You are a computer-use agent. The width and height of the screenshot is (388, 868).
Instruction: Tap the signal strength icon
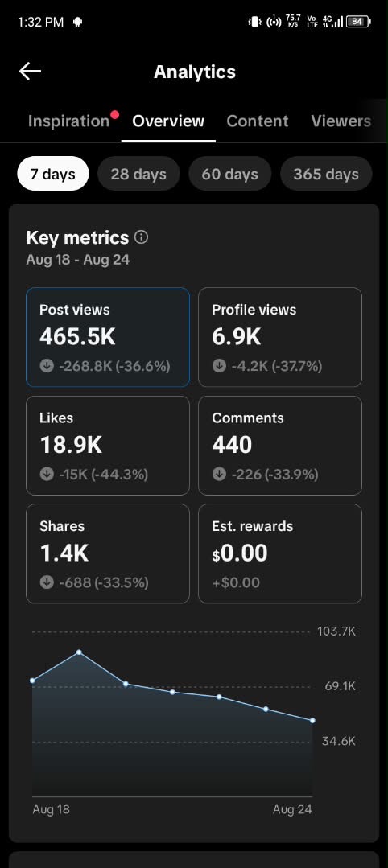(x=337, y=23)
